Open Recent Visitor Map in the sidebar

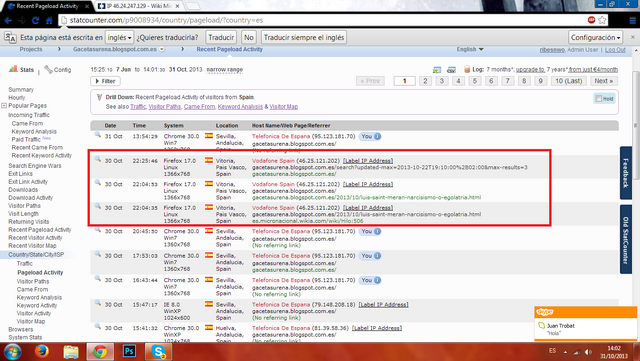click(x=32, y=245)
